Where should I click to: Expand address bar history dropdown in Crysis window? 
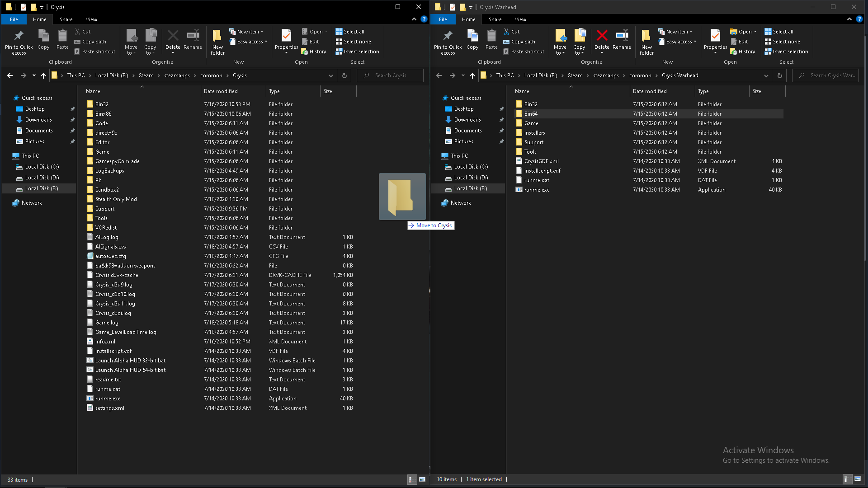pos(331,75)
